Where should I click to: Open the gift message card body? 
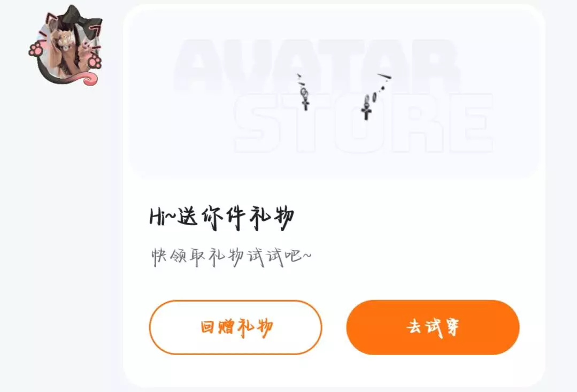point(334,196)
